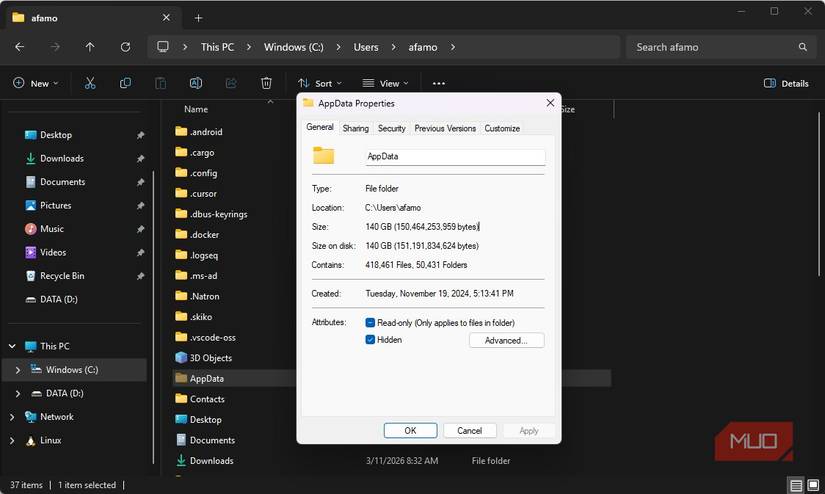Select the .android folder
The width and height of the screenshot is (825, 494).
(x=199, y=132)
